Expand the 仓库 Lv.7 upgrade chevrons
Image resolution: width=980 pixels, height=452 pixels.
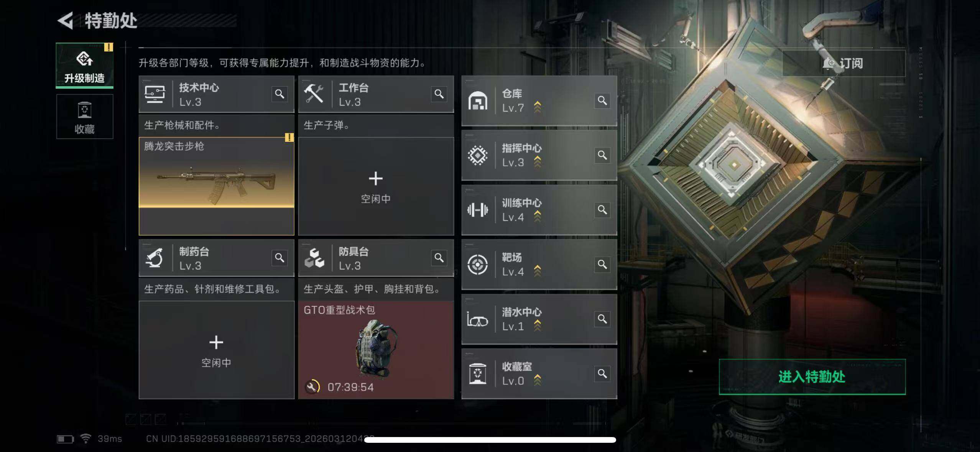pos(538,107)
